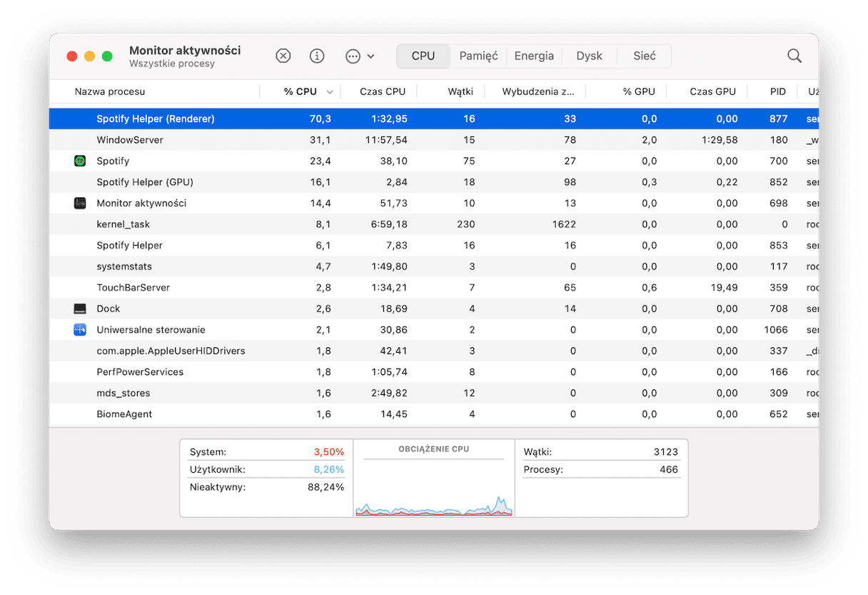The width and height of the screenshot is (868, 595).
Task: Click the PID column header
Action: pyautogui.click(x=777, y=92)
